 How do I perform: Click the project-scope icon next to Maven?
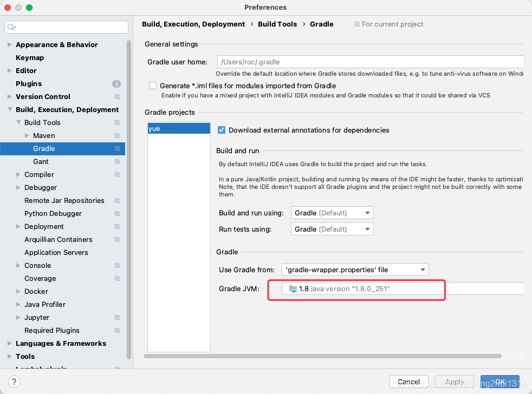[116, 135]
